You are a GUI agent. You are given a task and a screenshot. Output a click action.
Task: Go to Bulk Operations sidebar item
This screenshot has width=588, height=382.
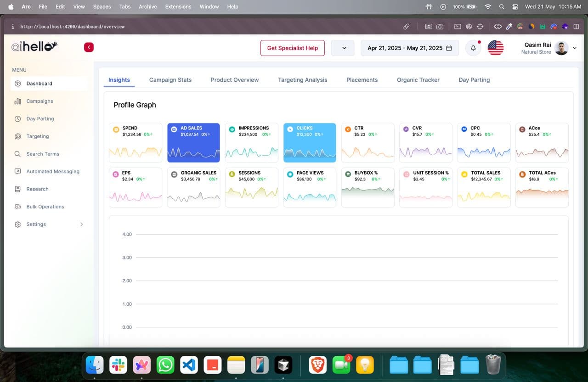point(45,207)
